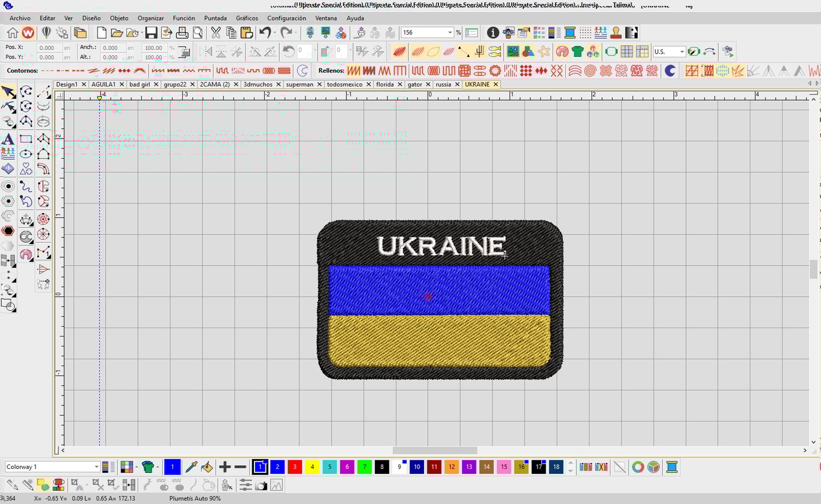821x504 pixels.
Task: Open the Gráficos menu
Action: coord(247,18)
